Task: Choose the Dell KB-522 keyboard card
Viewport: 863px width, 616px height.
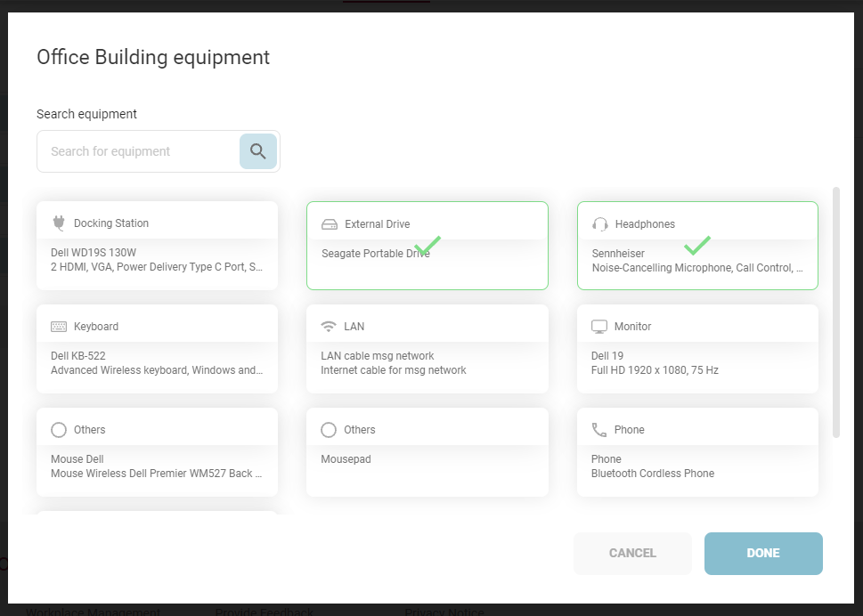Action: click(157, 362)
